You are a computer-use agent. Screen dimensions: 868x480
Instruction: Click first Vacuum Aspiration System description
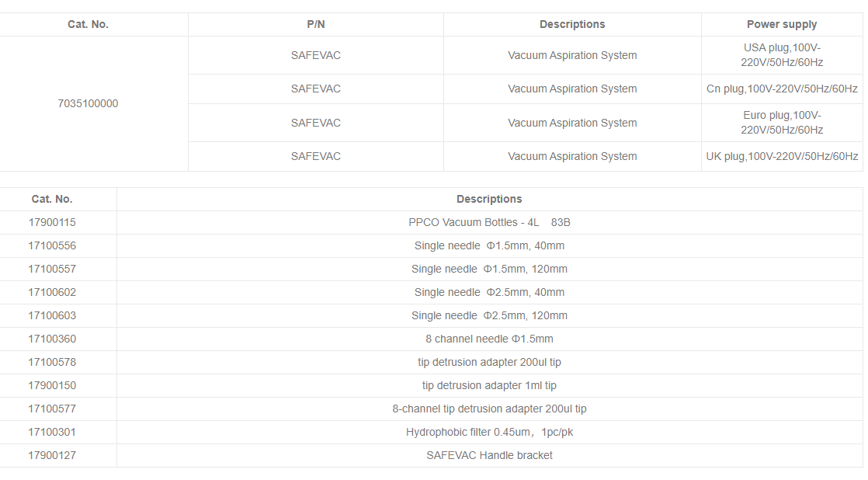572,55
